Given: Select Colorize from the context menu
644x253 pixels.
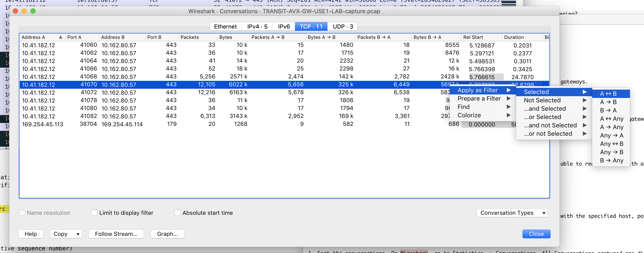Looking at the screenshot, I should pos(469,115).
